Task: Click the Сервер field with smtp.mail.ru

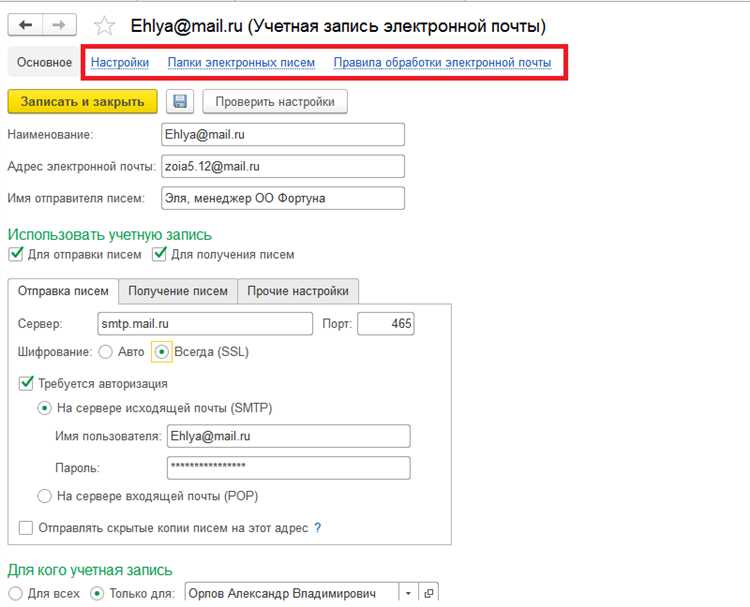Action: 205,324
